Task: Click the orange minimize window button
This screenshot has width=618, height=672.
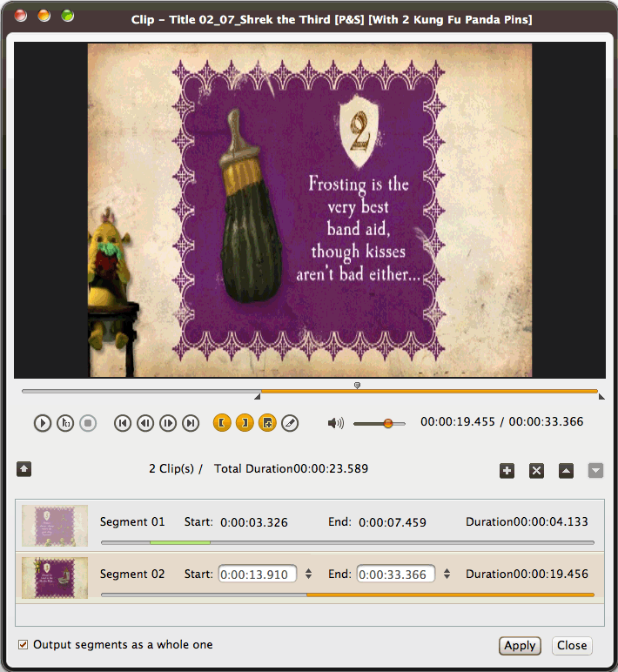Action: [44, 16]
